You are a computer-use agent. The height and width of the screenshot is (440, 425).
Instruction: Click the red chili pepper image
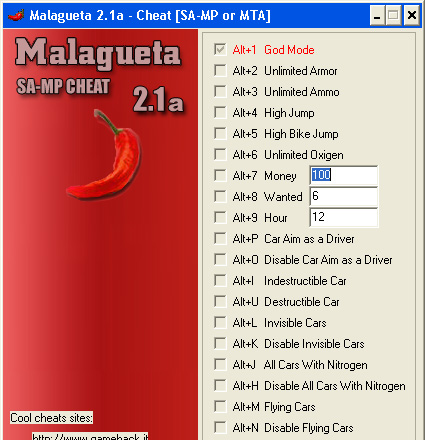point(104,154)
